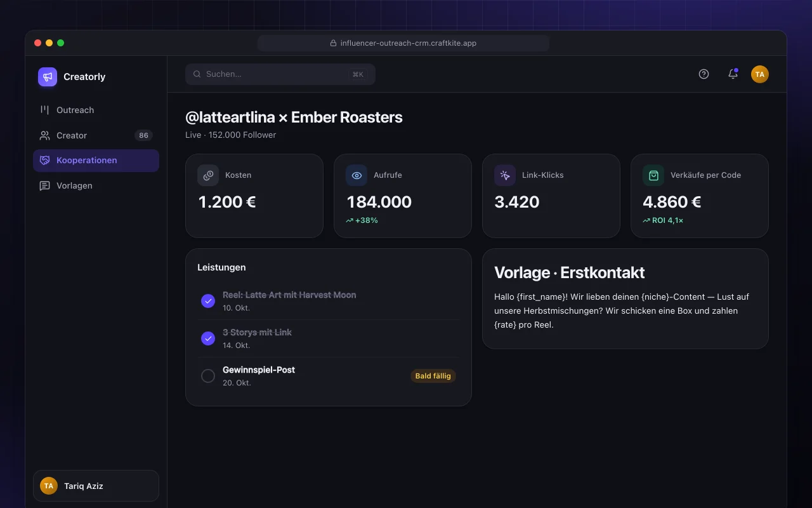The image size is (812, 508).
Task: Click the Vorlagen message icon in sidebar
Action: (x=44, y=186)
